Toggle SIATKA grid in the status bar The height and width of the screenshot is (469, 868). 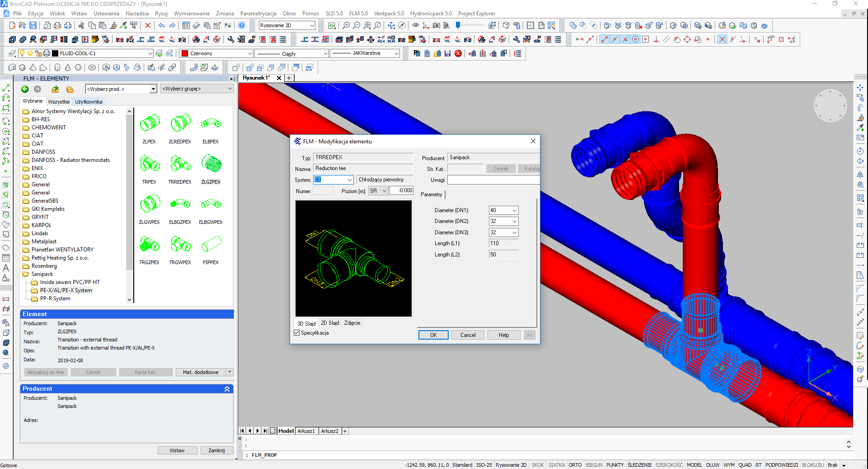556,465
